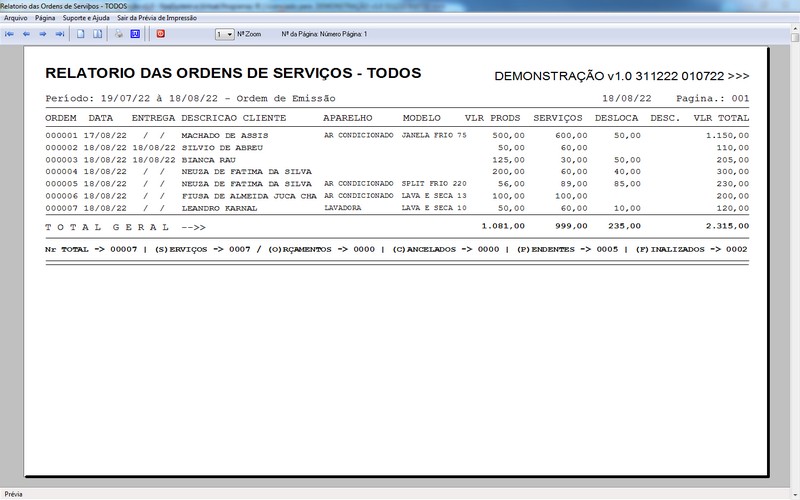This screenshot has height=500, width=800.
Task: Click report title RELATORIO DAS ORDENS DE SERVIÇOS
Action: pos(233,73)
